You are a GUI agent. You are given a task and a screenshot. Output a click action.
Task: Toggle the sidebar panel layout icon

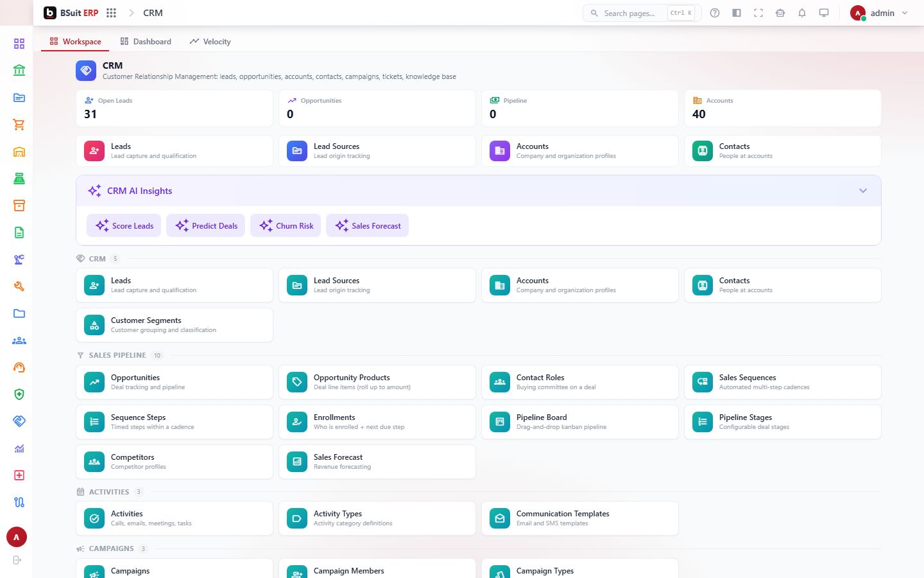tap(737, 13)
